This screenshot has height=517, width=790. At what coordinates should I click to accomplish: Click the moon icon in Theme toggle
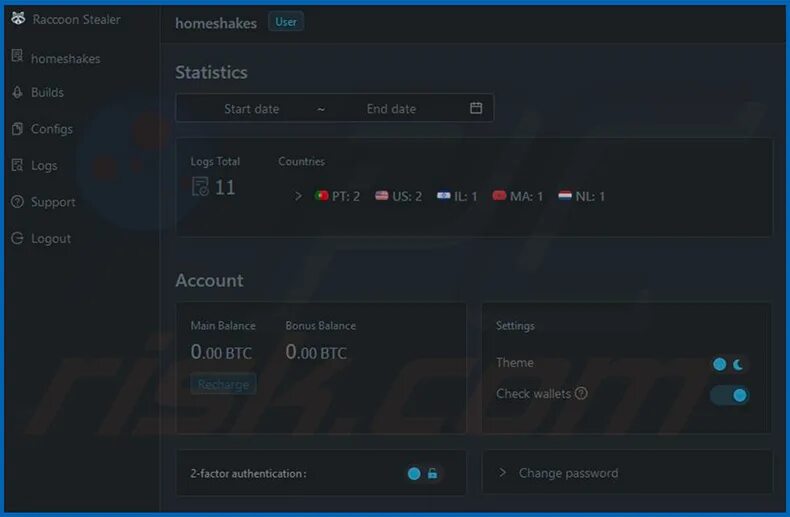[738, 364]
